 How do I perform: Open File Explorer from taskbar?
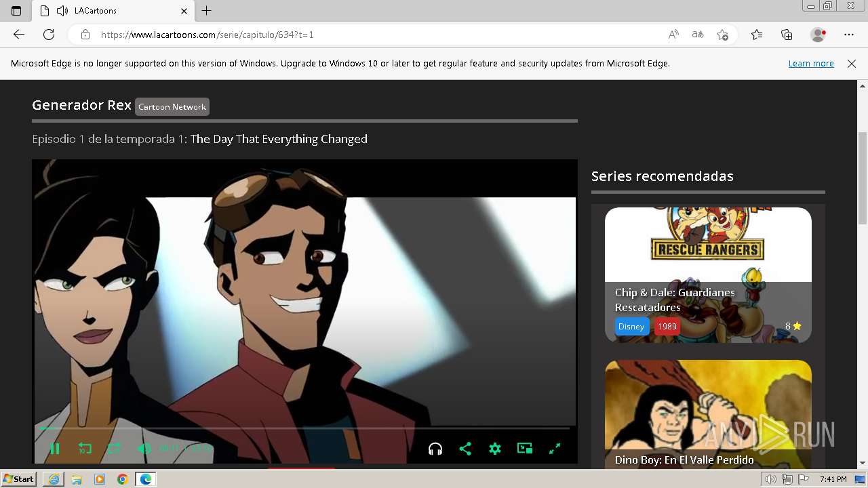point(77,479)
